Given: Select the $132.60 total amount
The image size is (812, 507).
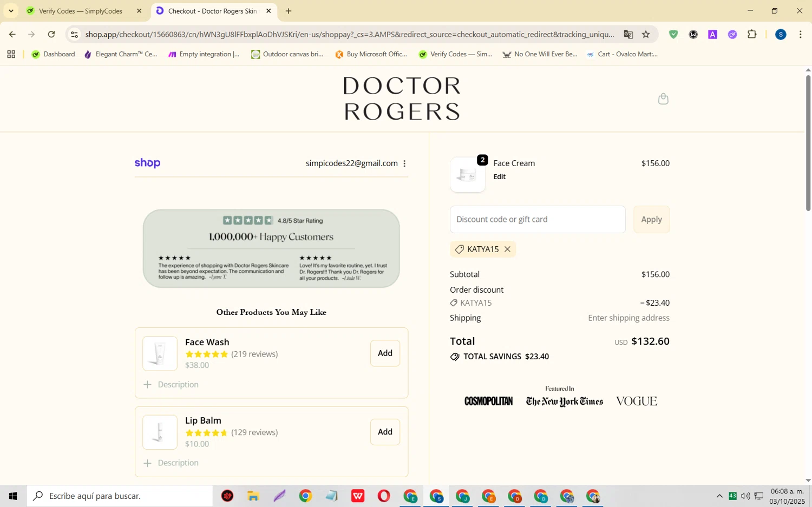Looking at the screenshot, I should tap(650, 341).
